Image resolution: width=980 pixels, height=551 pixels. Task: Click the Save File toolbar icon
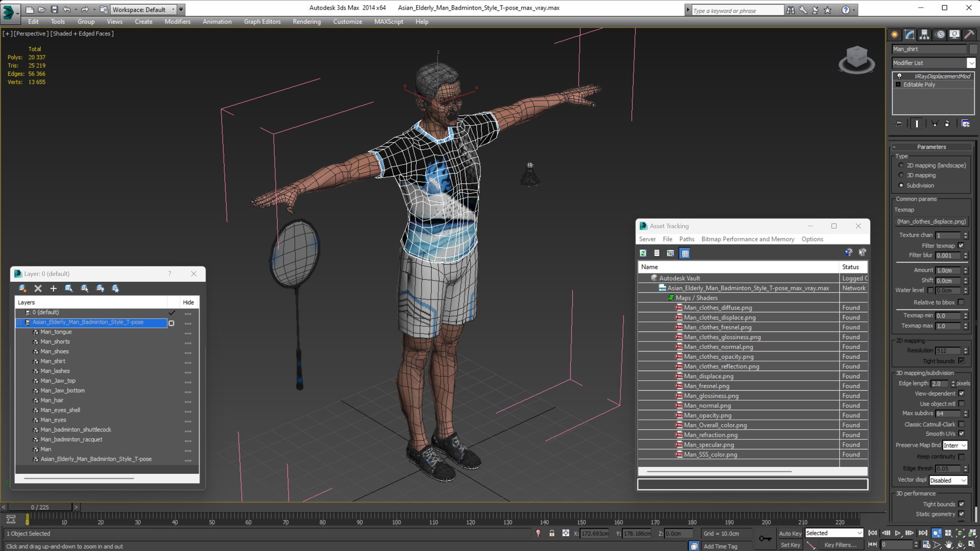(55, 10)
